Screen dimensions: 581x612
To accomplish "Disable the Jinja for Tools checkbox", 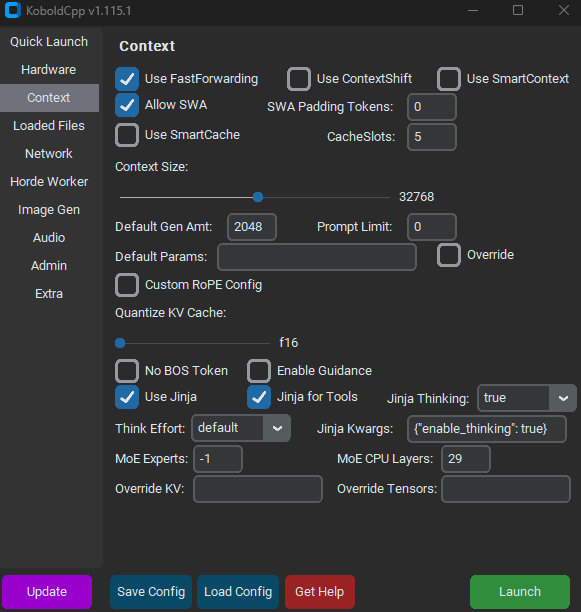I will click(259, 397).
